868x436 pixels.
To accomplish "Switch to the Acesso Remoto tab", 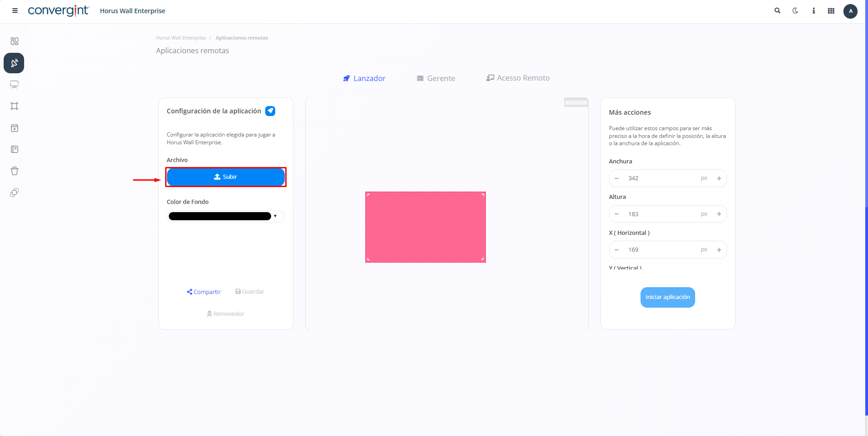I will click(518, 78).
